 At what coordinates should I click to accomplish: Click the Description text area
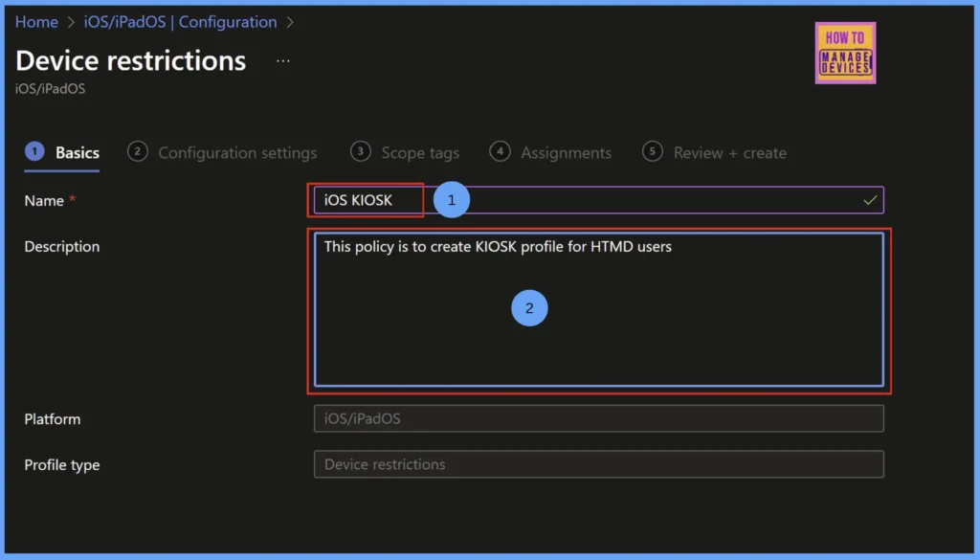tap(599, 309)
